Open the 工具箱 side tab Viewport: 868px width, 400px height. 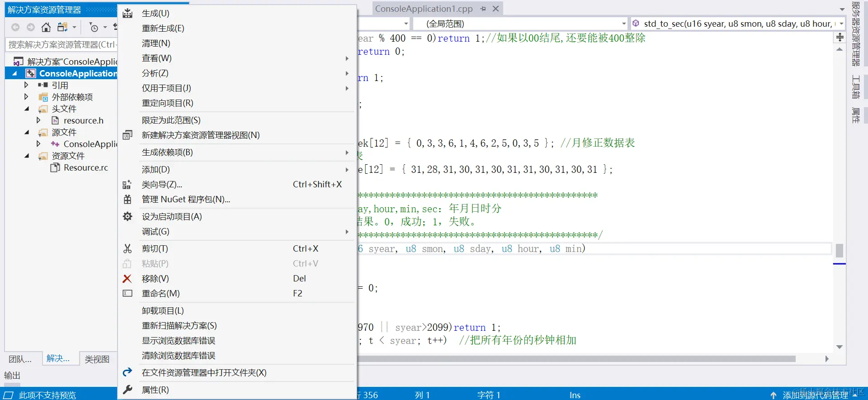855,87
